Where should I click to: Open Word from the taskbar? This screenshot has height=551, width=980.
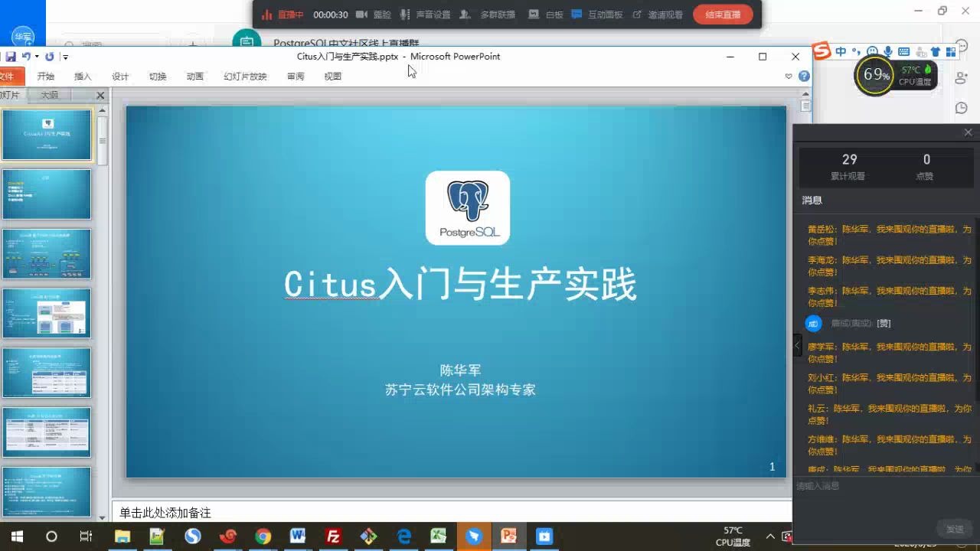[298, 536]
